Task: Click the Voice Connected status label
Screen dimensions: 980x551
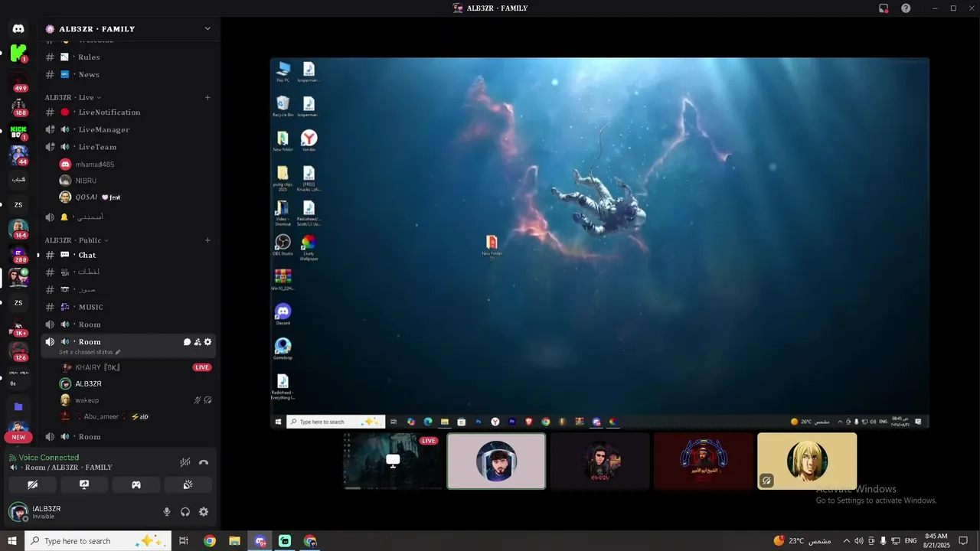Action: pos(49,458)
